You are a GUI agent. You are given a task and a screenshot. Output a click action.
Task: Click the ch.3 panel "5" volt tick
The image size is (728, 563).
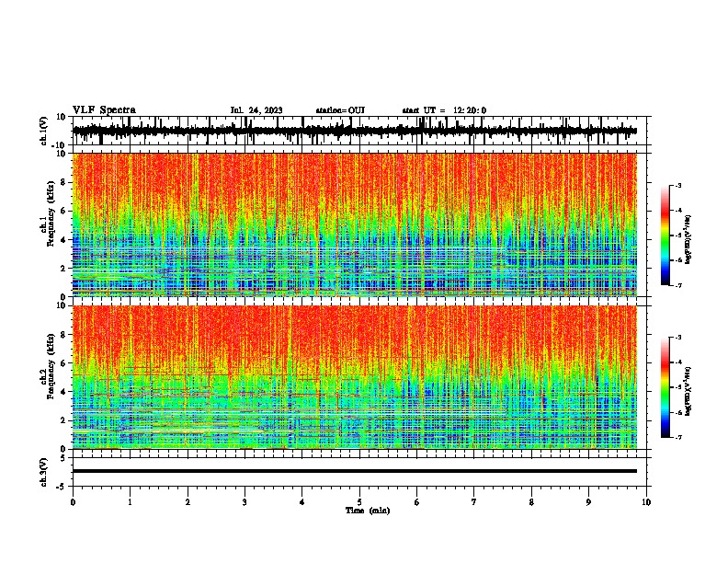click(x=63, y=458)
